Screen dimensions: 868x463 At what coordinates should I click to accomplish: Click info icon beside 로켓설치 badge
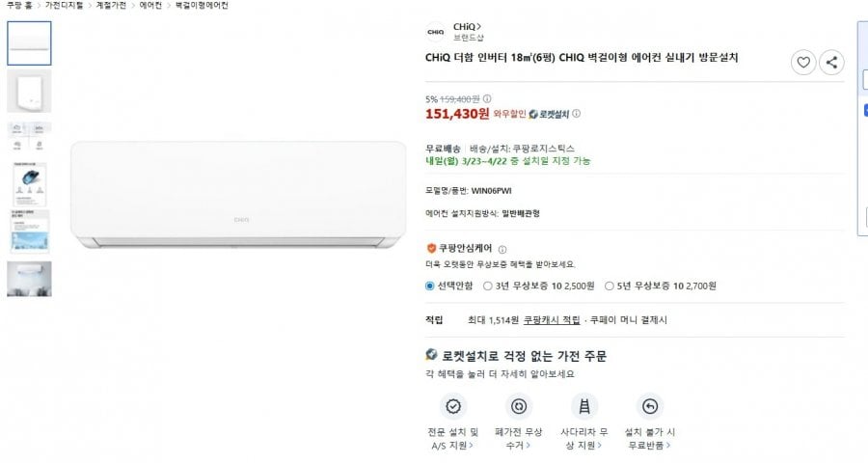click(x=577, y=114)
